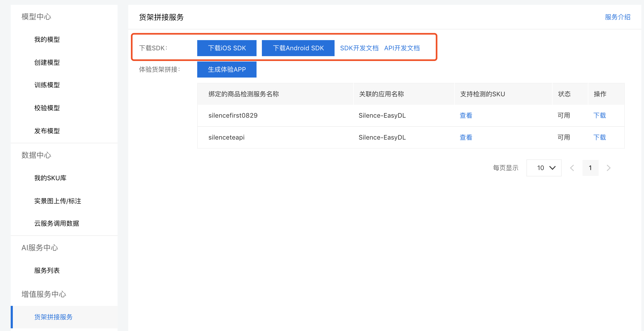The height and width of the screenshot is (331, 644).
Task: Click the 下载Android SDK button
Action: [x=298, y=48]
